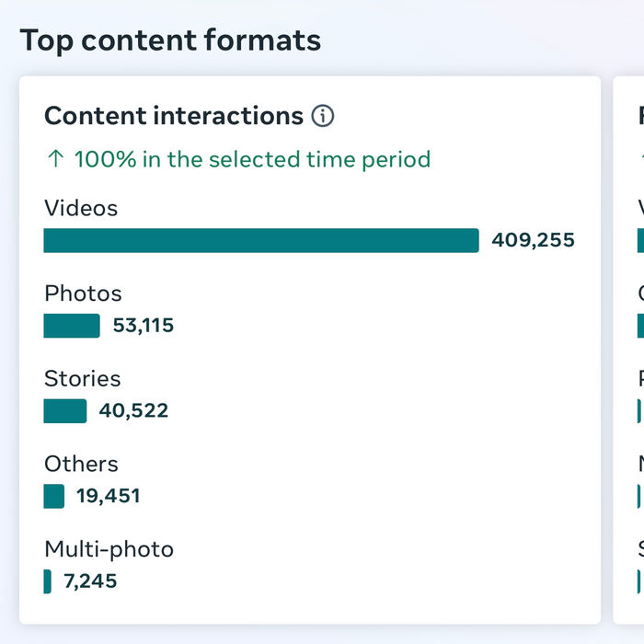Viewport: 644px width, 644px height.
Task: Click the Content interactions info icon
Action: (x=322, y=116)
